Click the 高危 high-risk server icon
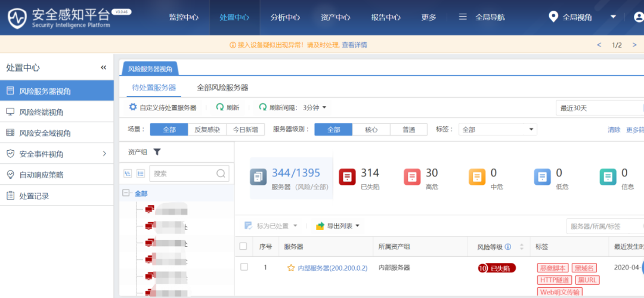Viewport: 644px width, 298px height. 413,177
